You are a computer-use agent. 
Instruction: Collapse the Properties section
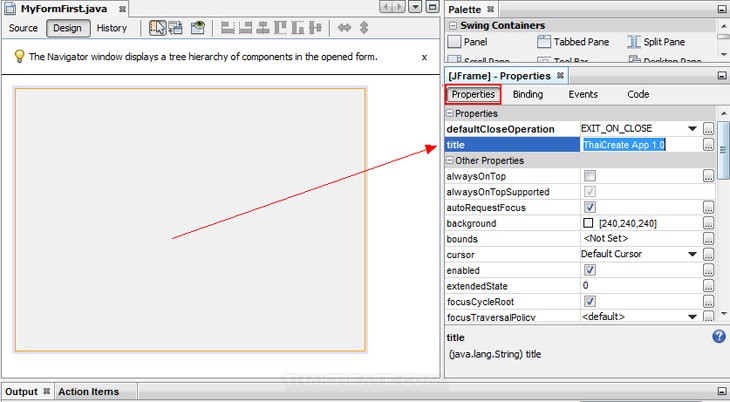point(450,113)
